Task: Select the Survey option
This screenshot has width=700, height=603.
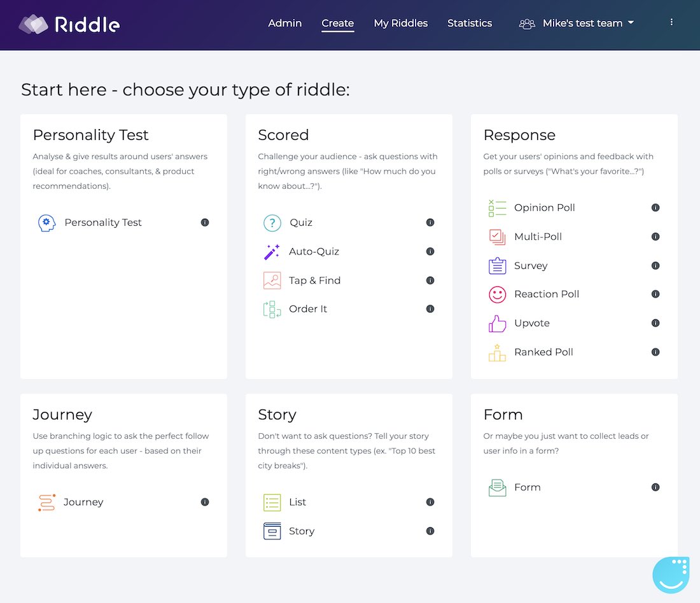Action: tap(531, 266)
